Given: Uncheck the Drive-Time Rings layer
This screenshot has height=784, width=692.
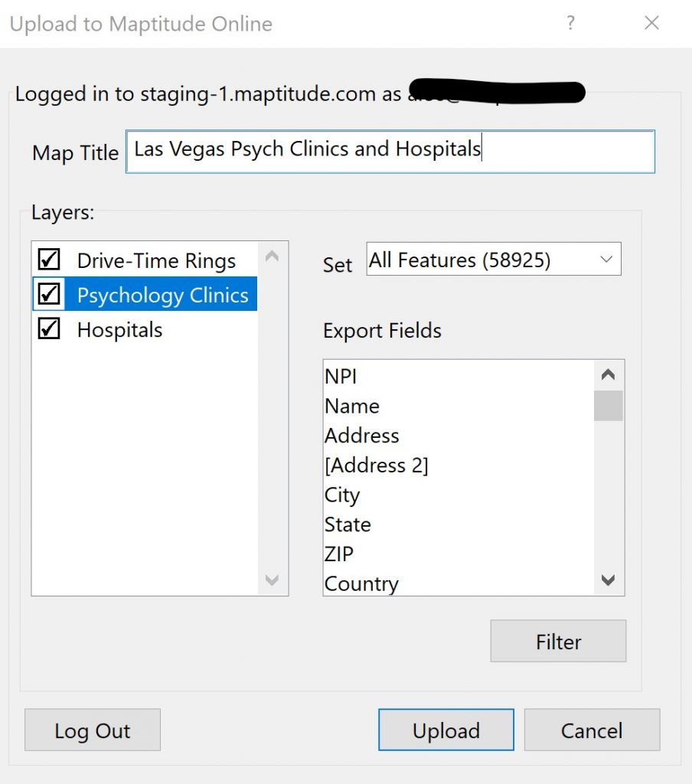Looking at the screenshot, I should pyautogui.click(x=47, y=260).
